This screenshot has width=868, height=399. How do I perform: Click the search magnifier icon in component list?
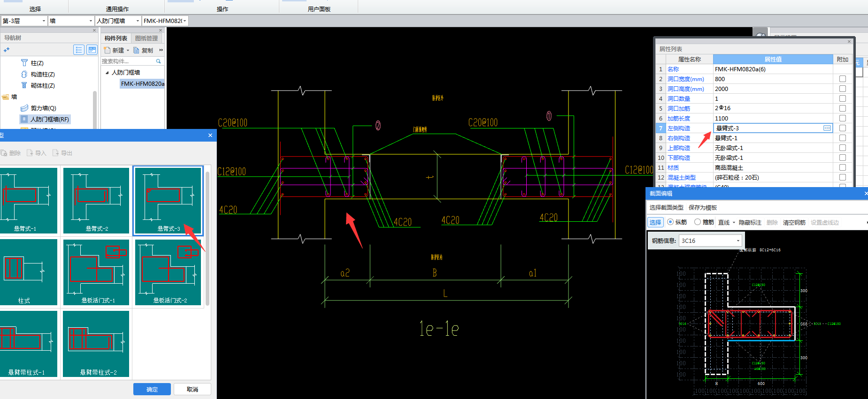[159, 61]
